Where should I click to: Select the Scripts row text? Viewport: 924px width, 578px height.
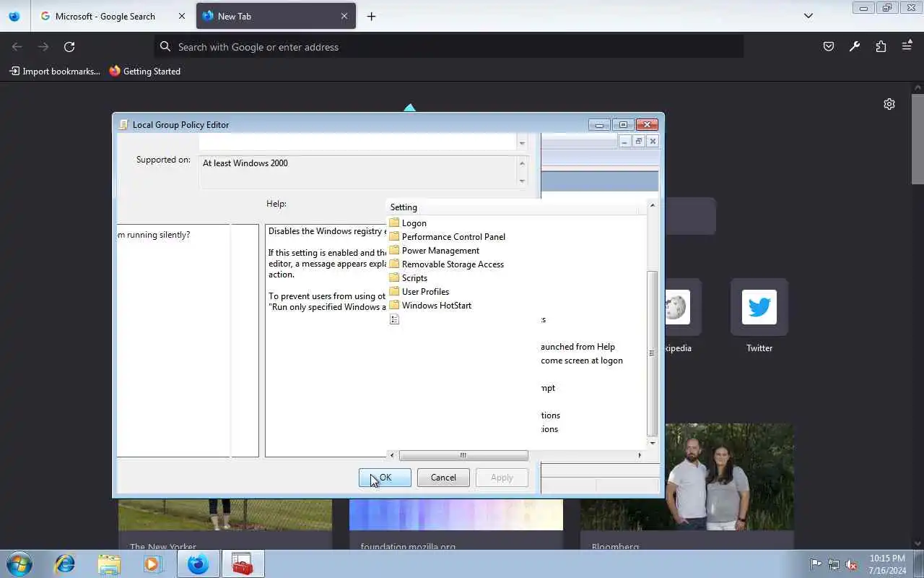(414, 278)
